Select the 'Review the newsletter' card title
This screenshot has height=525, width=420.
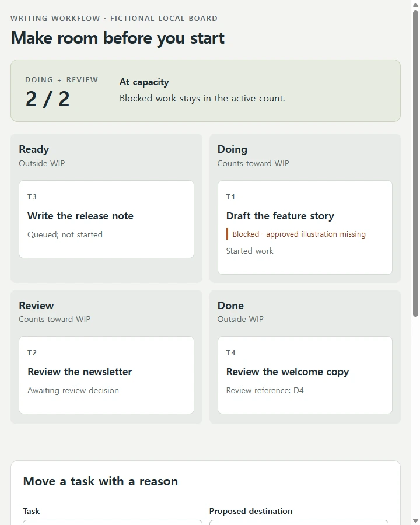click(80, 372)
